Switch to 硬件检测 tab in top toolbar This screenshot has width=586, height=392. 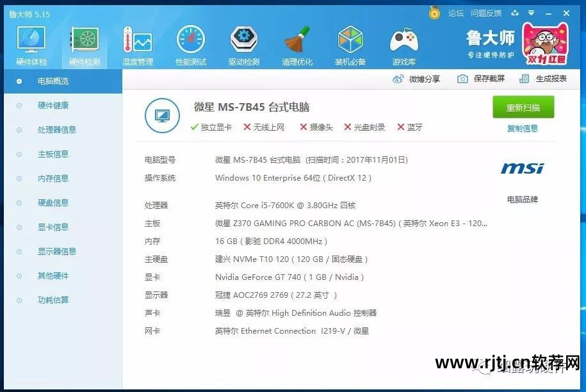click(x=84, y=45)
